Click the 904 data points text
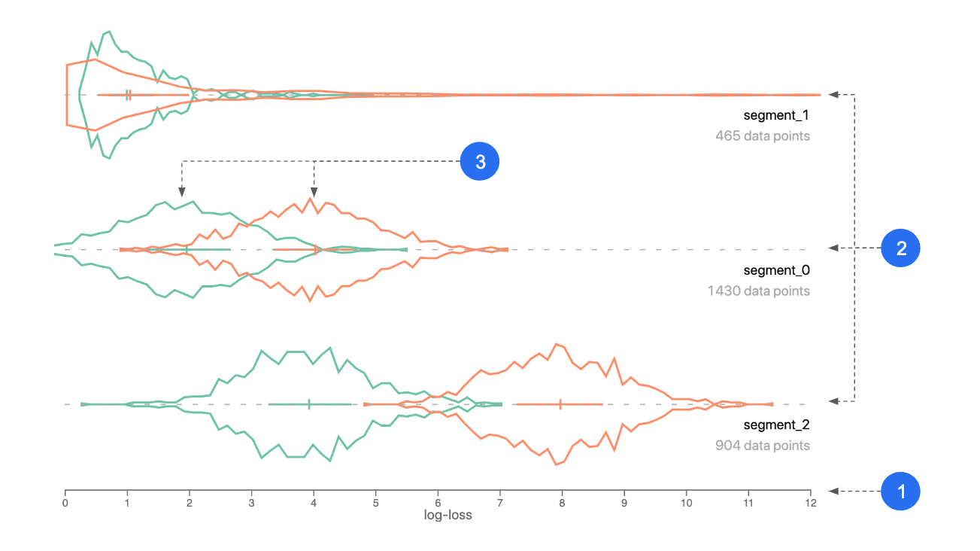Image resolution: width=980 pixels, height=551 pixels. point(763,445)
